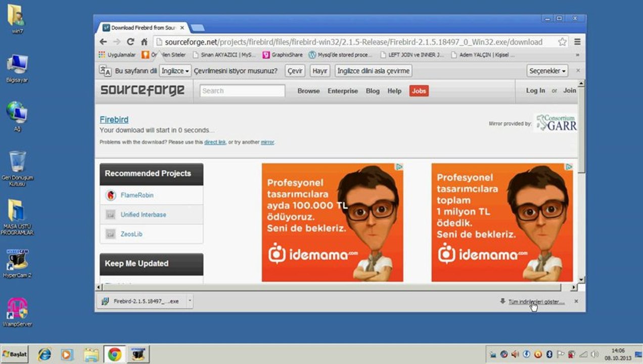Click Tüm indirilenleri göster link
This screenshot has width=643, height=364.
click(536, 301)
